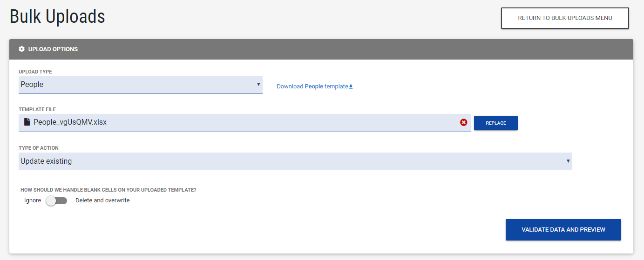Click the Template File field label

pyautogui.click(x=37, y=109)
